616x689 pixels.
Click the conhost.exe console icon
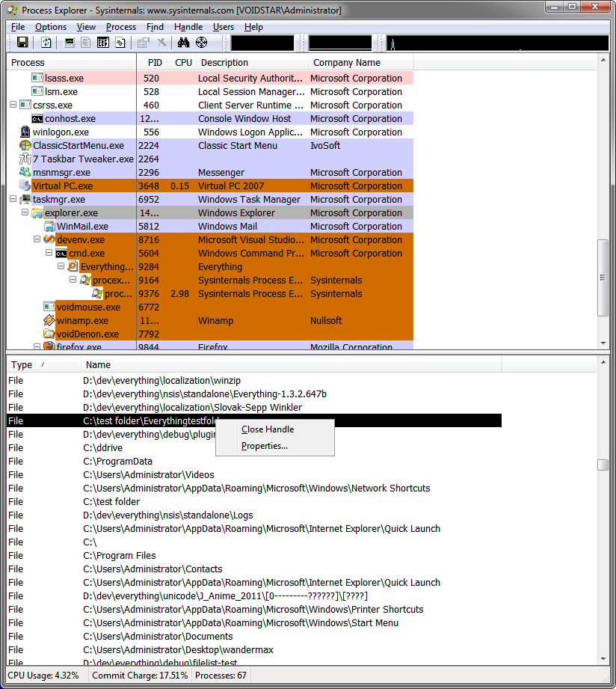click(37, 119)
